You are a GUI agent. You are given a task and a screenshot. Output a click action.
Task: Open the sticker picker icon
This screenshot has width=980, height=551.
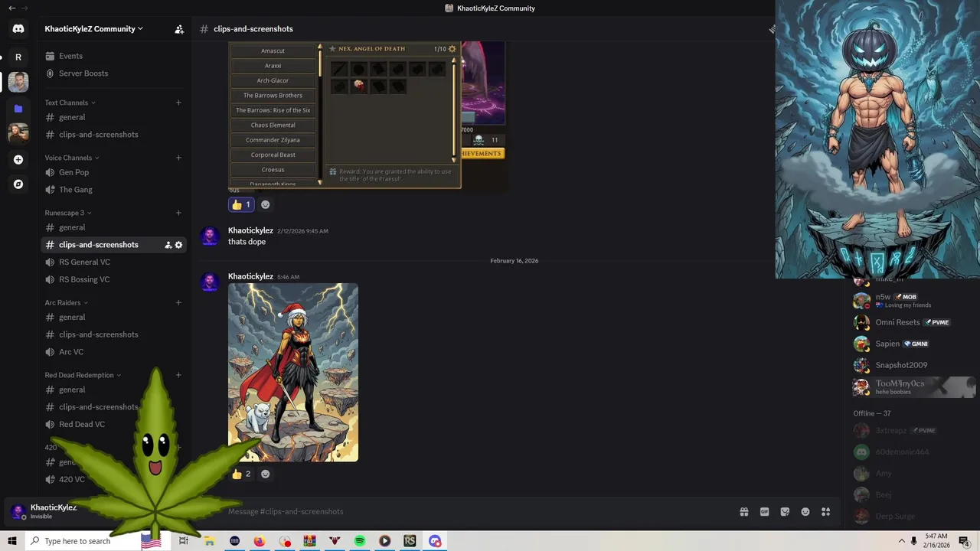pyautogui.click(x=785, y=512)
